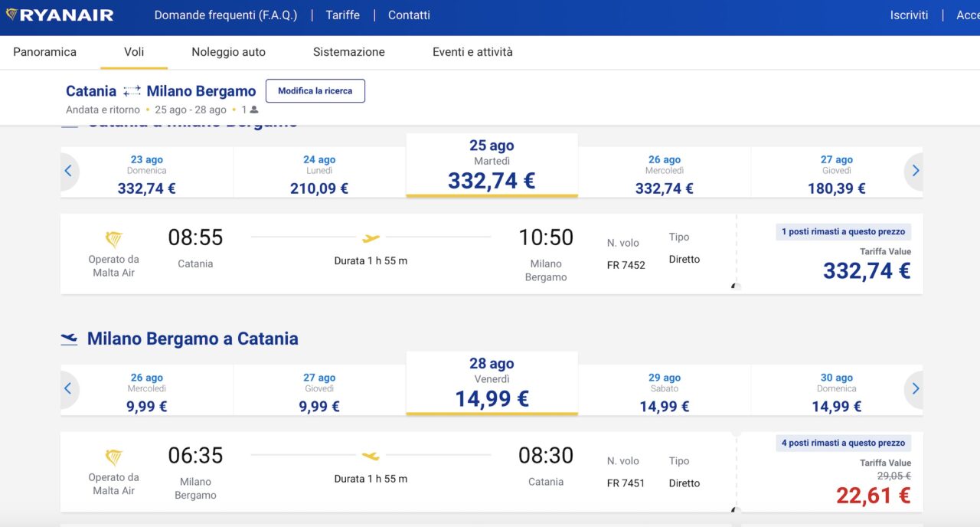Show later return dates with right arrow

pos(915,389)
